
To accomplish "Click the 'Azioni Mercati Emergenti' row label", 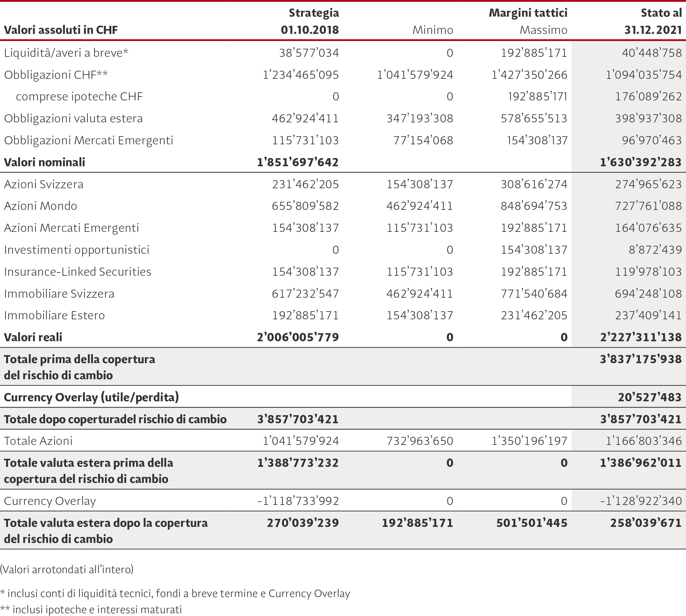I will (72, 228).
